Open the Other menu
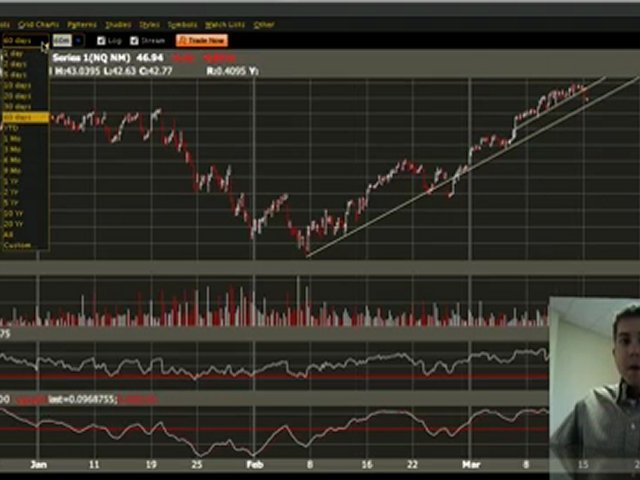The height and width of the screenshot is (480, 640). pyautogui.click(x=264, y=25)
